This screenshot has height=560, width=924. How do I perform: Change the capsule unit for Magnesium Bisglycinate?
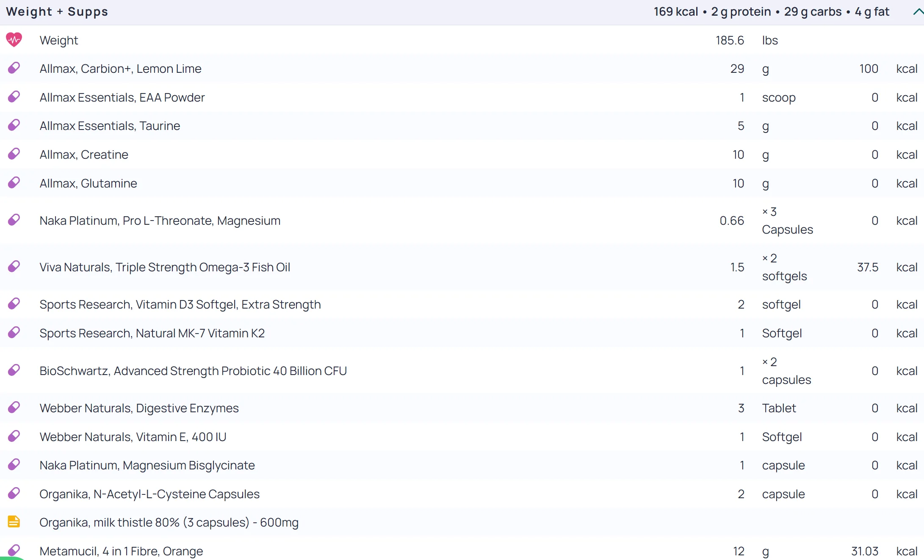[x=783, y=465]
